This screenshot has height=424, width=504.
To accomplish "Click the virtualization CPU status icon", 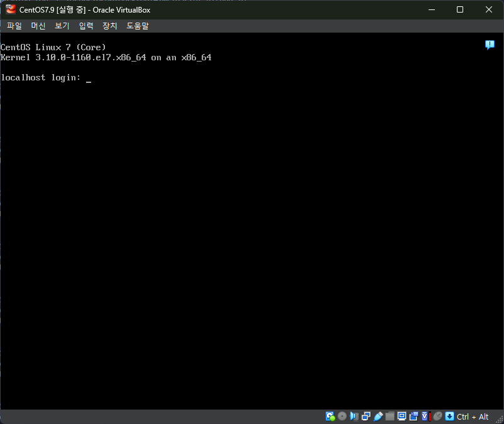I will click(x=426, y=416).
